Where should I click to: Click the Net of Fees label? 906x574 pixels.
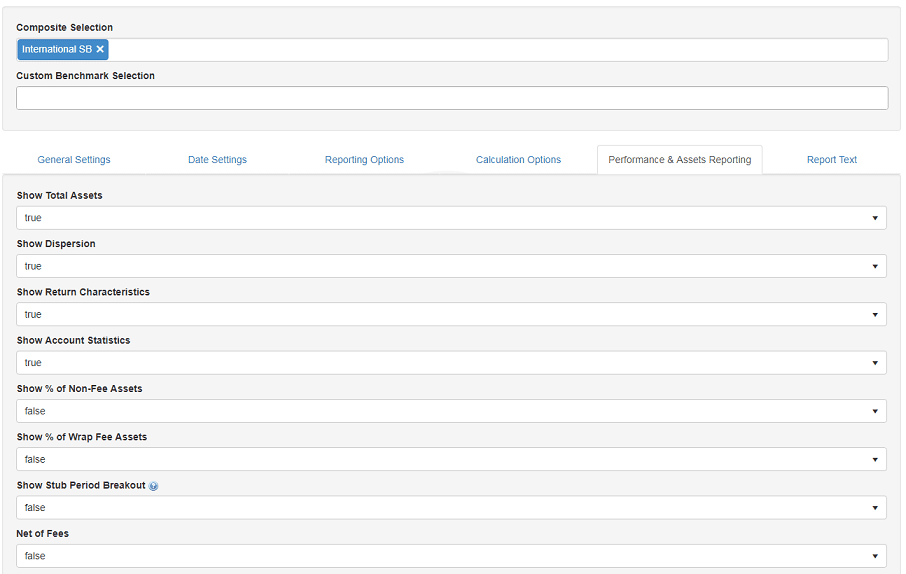click(43, 534)
